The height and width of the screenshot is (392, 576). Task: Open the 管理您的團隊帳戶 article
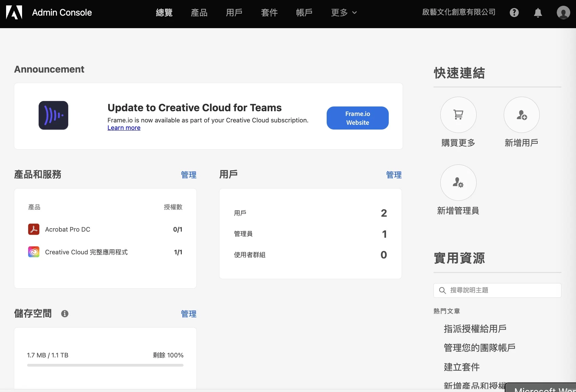tap(480, 348)
